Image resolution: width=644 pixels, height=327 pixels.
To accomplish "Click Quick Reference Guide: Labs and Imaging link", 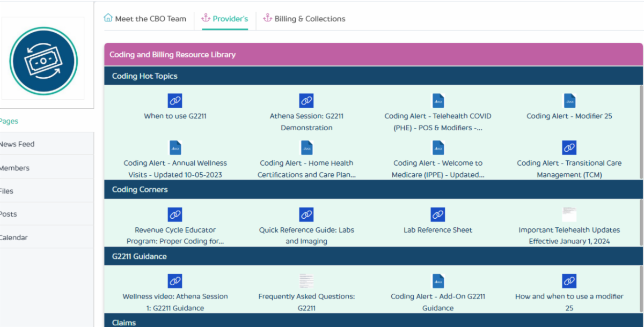I will (x=306, y=235).
